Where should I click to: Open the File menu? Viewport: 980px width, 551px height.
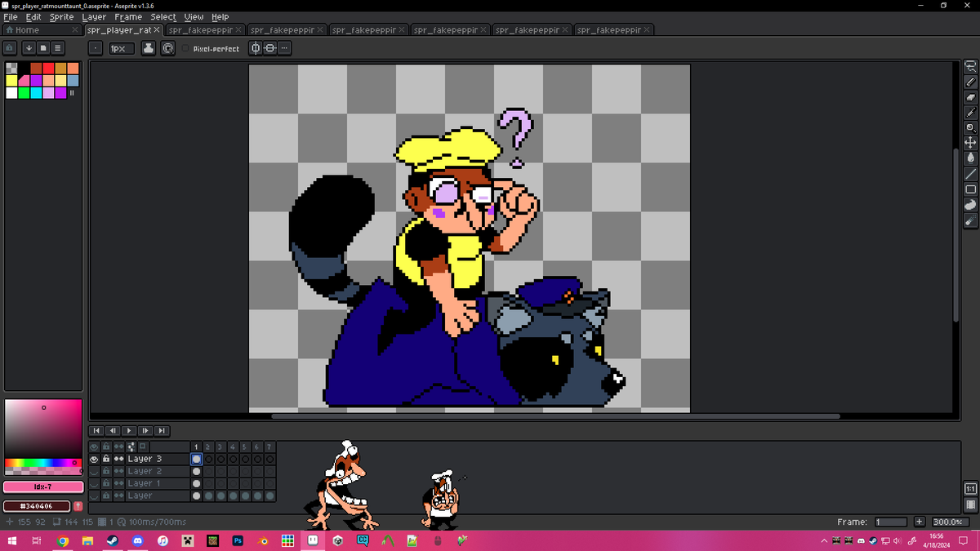[11, 16]
